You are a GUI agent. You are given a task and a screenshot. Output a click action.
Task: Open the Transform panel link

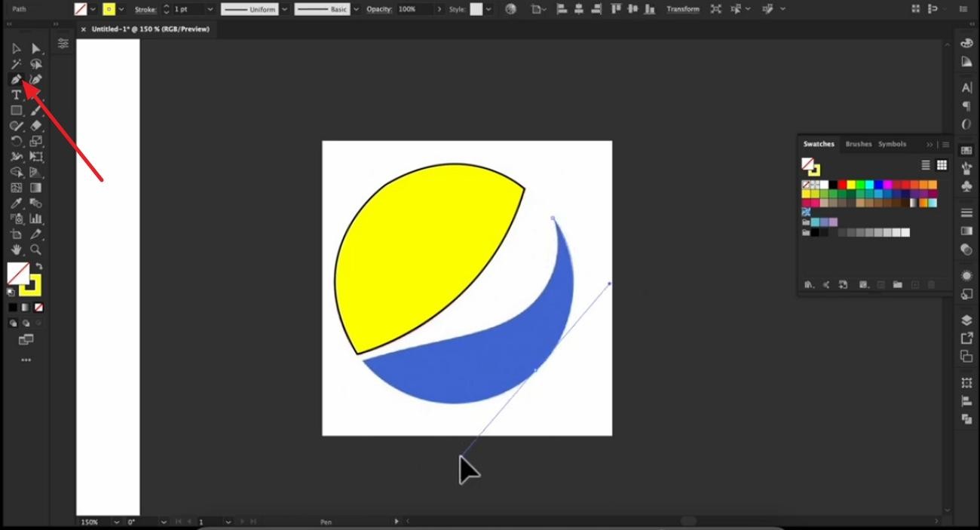(x=683, y=9)
